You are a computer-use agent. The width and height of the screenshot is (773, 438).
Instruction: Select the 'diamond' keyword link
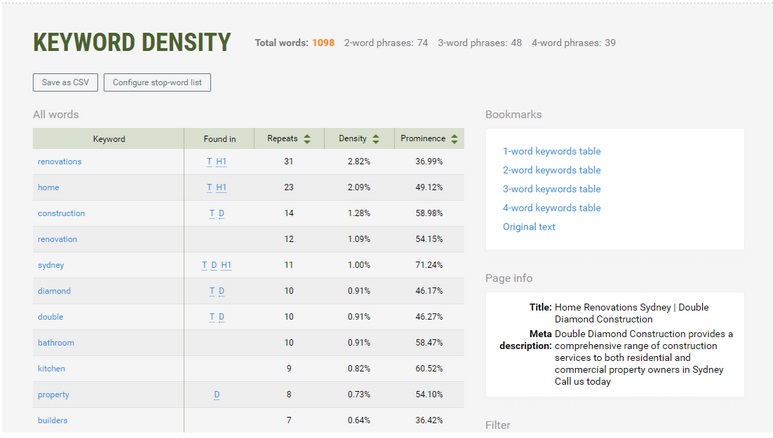[54, 291]
